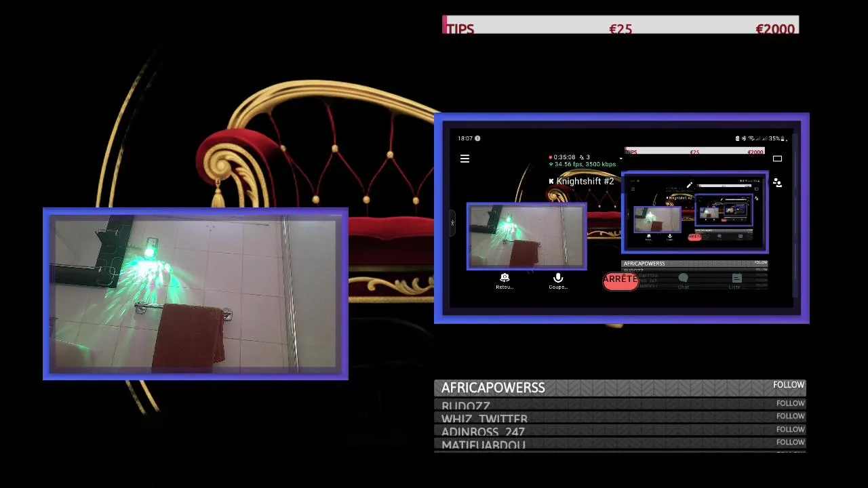This screenshot has width=868, height=488.
Task: Click the 'AFRICAPOWERSS' name in the large list
Action: coord(493,388)
